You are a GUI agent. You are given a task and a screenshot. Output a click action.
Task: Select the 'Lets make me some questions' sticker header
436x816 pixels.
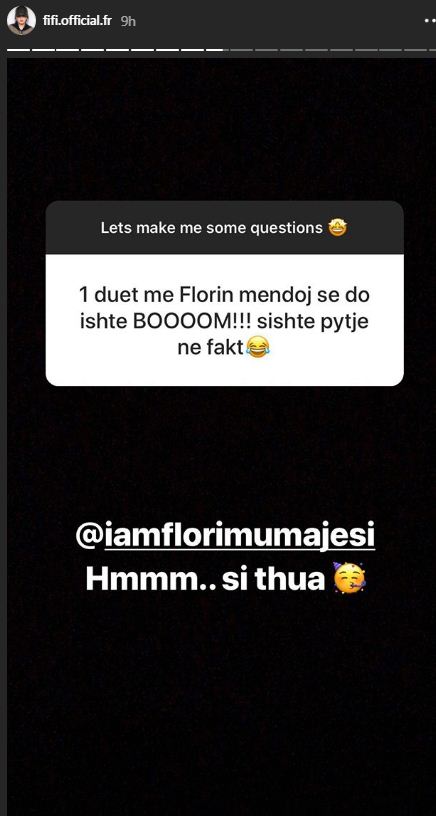pos(225,227)
